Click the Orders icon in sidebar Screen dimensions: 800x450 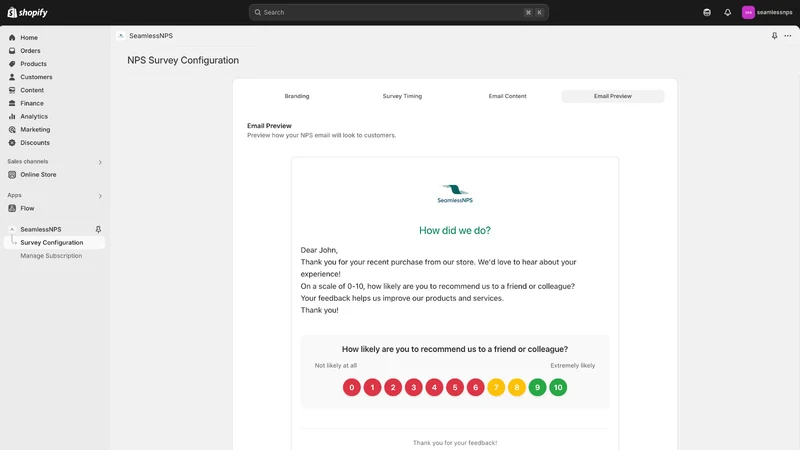pyautogui.click(x=12, y=51)
